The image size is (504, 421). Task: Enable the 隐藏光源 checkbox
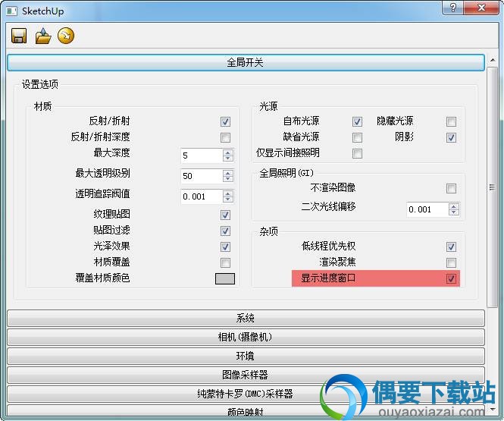coord(451,121)
